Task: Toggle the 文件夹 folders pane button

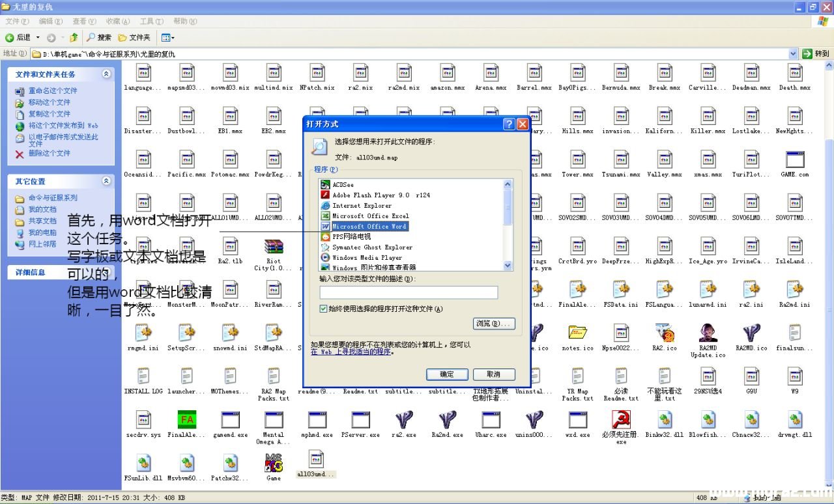Action: click(x=134, y=38)
